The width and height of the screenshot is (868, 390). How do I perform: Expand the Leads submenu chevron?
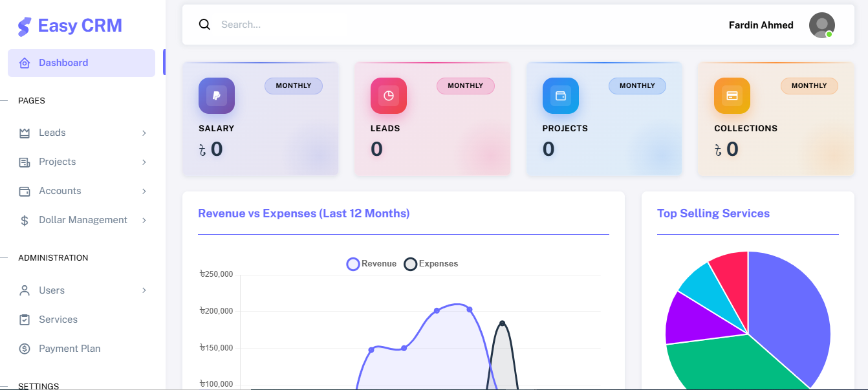click(144, 132)
